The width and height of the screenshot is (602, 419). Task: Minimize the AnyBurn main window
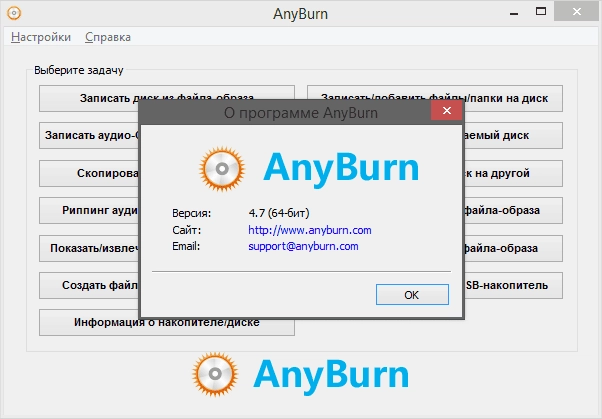click(x=514, y=13)
